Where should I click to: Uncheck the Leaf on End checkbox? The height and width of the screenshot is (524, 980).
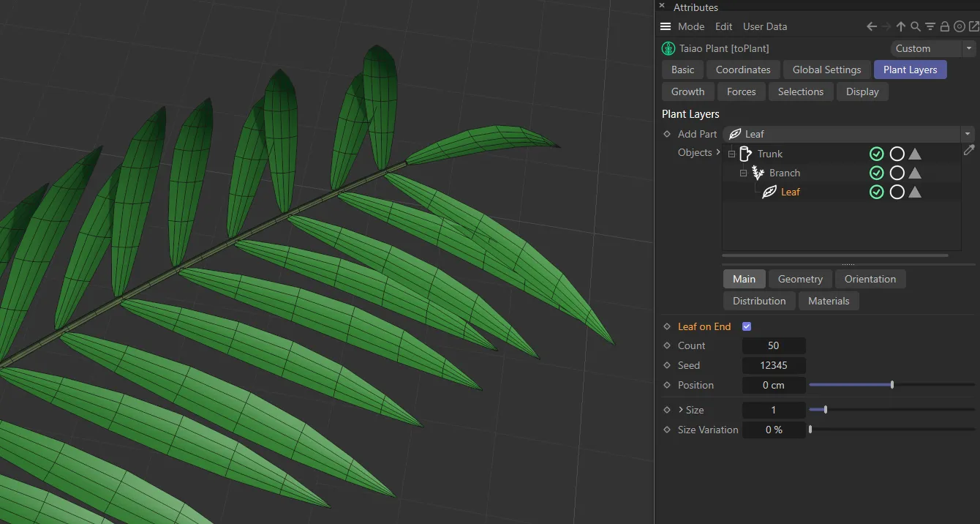pyautogui.click(x=746, y=326)
